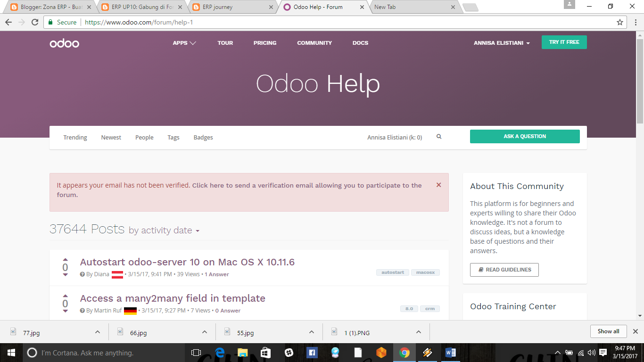Click the forum search magnifier icon
Screen dimensions: 644x362
point(439,137)
